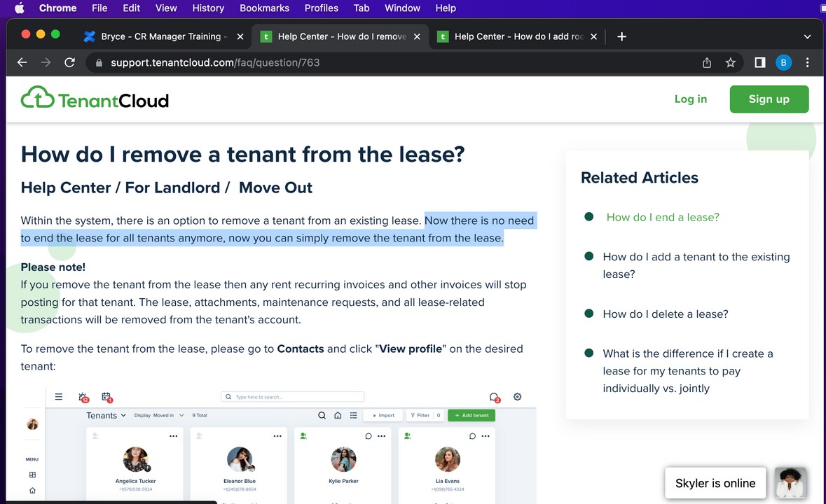Viewport: 826px width, 504px height.
Task: Open 'How do I end a lease?' article
Action: click(662, 217)
